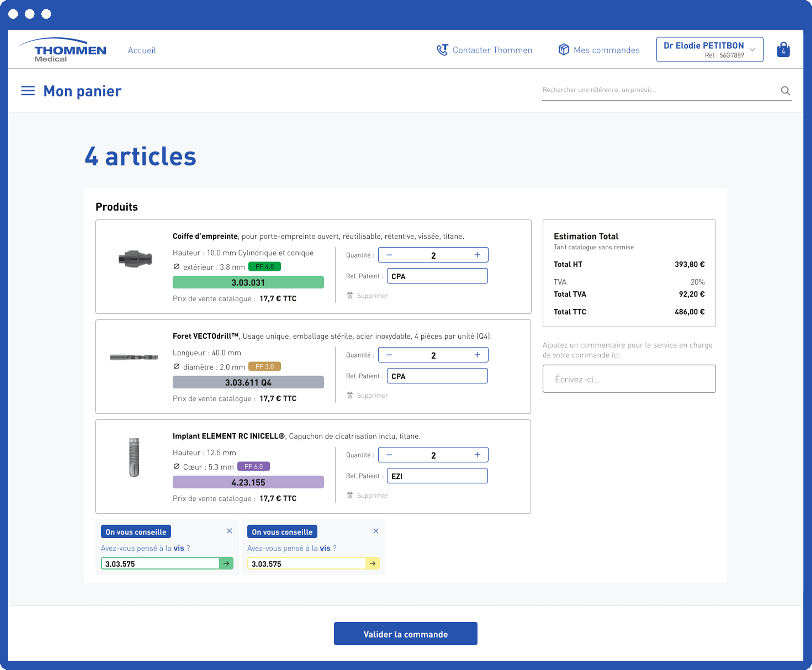Go to Accueil page

(x=142, y=51)
